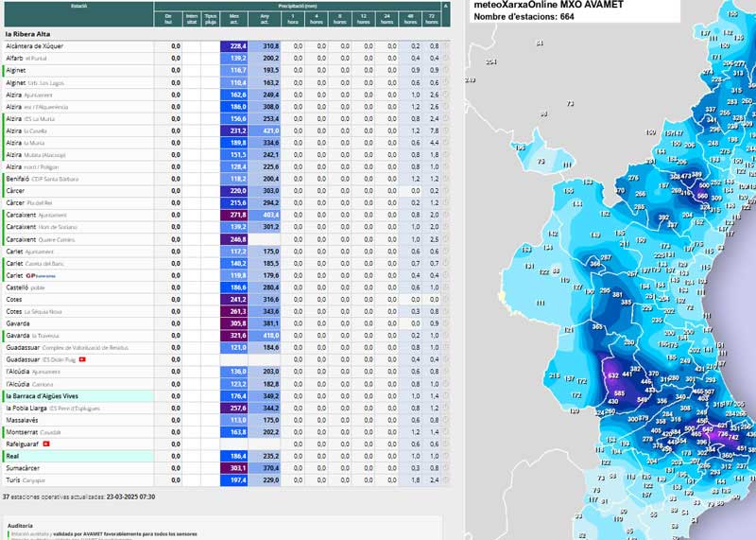756x540 pixels.
Task: Click the faint icon ending the Alcàntera de Xúquer row
Action: (445, 45)
